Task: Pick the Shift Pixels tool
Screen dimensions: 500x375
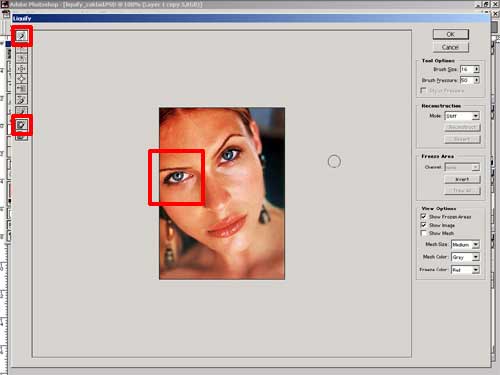Action: point(22,89)
